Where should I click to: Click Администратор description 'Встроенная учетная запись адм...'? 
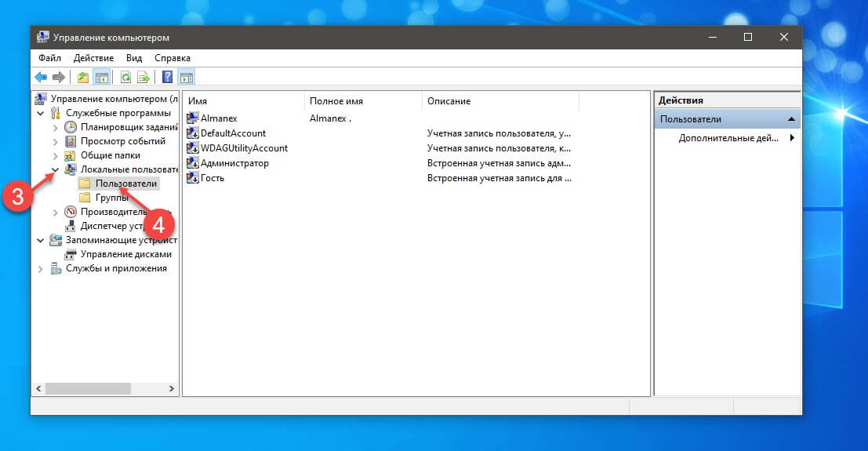point(499,163)
